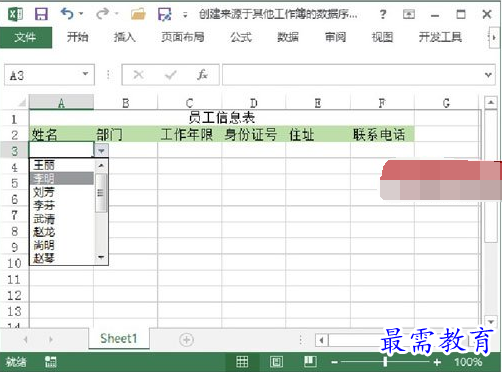The height and width of the screenshot is (372, 502).
Task: Choose 王丽 from the dropdown list
Action: (x=62, y=165)
